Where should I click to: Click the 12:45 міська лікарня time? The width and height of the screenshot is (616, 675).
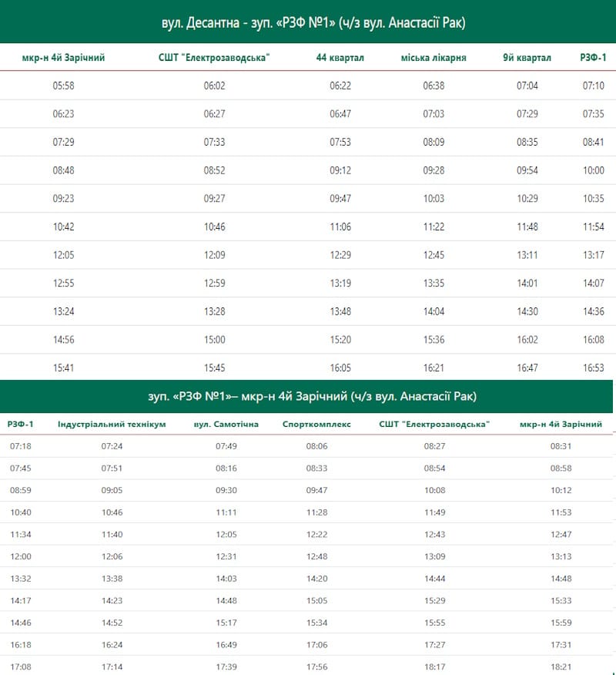(434, 255)
